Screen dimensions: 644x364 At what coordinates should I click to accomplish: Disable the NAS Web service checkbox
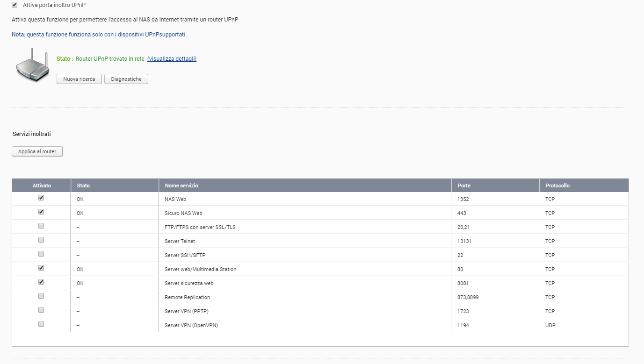tap(41, 198)
